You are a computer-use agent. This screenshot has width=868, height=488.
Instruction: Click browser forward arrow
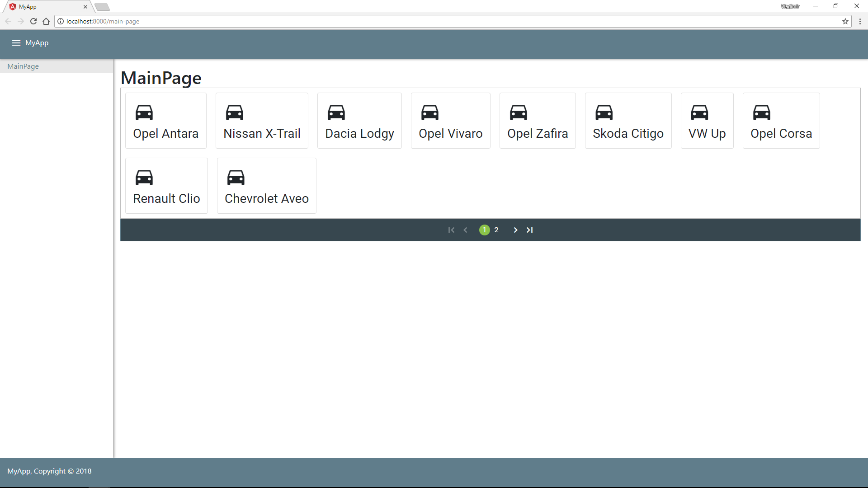(x=21, y=21)
